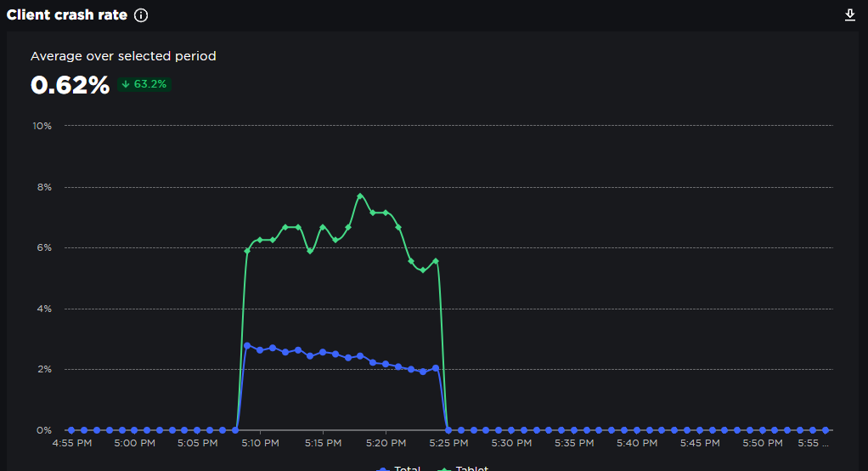Image resolution: width=868 pixels, height=471 pixels.
Task: Click the first green Tablet diamond of the spike
Action: pyautogui.click(x=247, y=251)
